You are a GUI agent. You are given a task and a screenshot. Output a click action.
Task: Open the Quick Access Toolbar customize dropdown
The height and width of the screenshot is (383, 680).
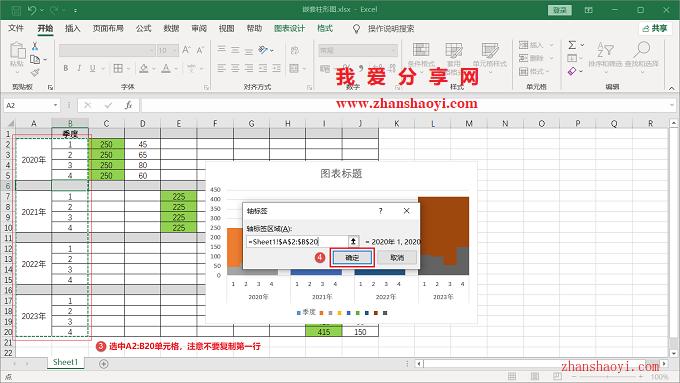[75, 10]
